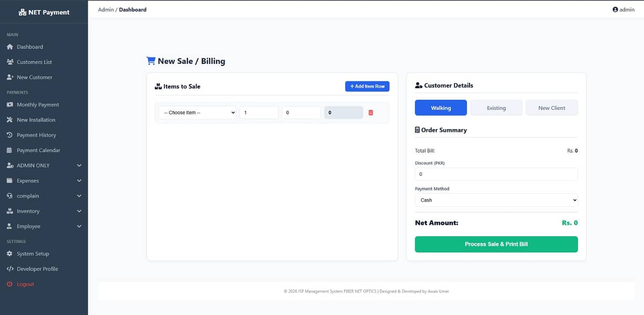The image size is (644, 315).
Task: Click the footer copyright text
Action: [x=366, y=291]
